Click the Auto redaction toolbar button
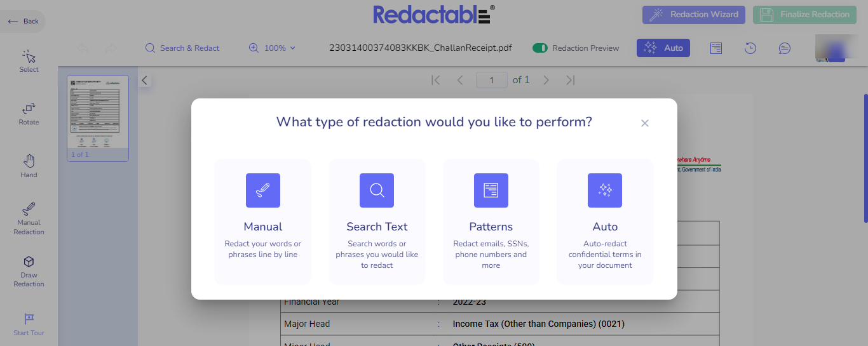Image resolution: width=868 pixels, height=346 pixels. (663, 48)
